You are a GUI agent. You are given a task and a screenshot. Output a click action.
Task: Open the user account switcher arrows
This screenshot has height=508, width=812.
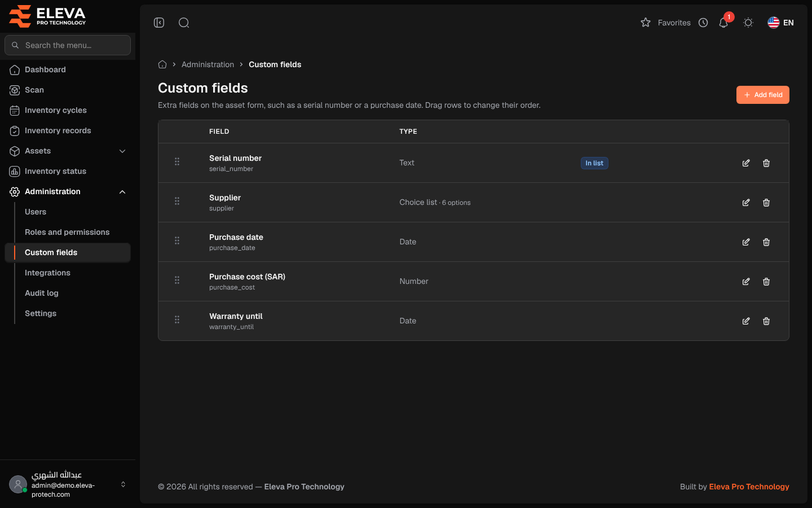[123, 484]
